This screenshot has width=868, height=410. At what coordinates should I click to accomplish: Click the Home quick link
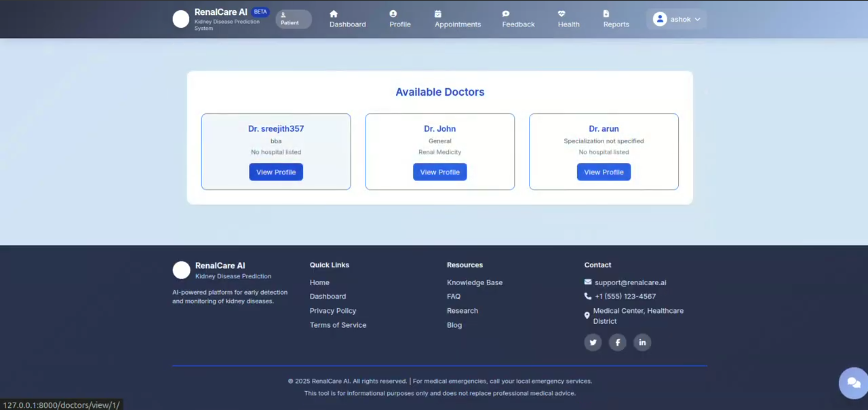(320, 283)
